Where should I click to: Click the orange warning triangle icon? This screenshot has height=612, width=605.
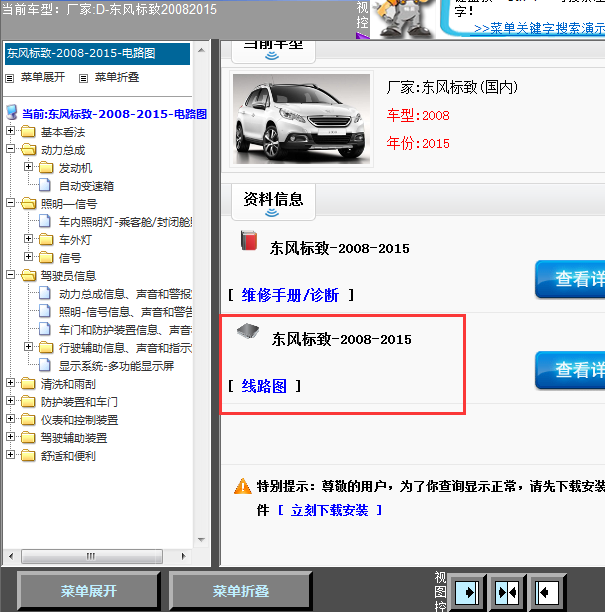point(242,486)
